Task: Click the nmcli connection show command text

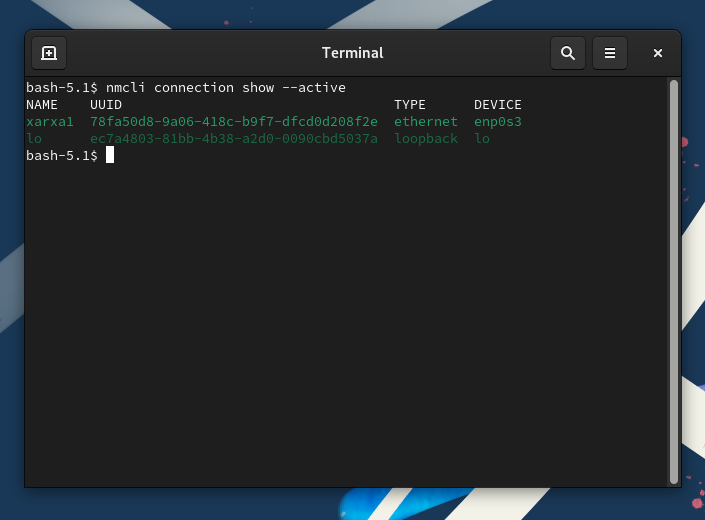Action: tap(226, 88)
